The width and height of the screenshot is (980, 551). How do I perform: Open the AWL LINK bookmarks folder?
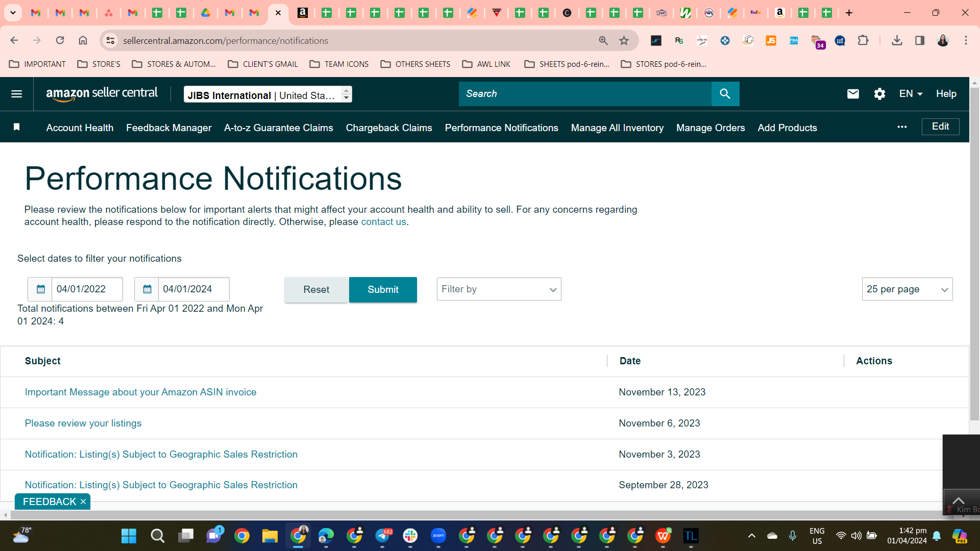486,64
